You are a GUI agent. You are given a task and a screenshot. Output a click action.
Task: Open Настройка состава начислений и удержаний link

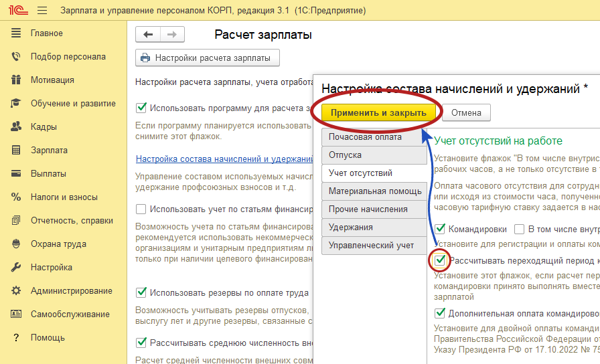point(224,159)
